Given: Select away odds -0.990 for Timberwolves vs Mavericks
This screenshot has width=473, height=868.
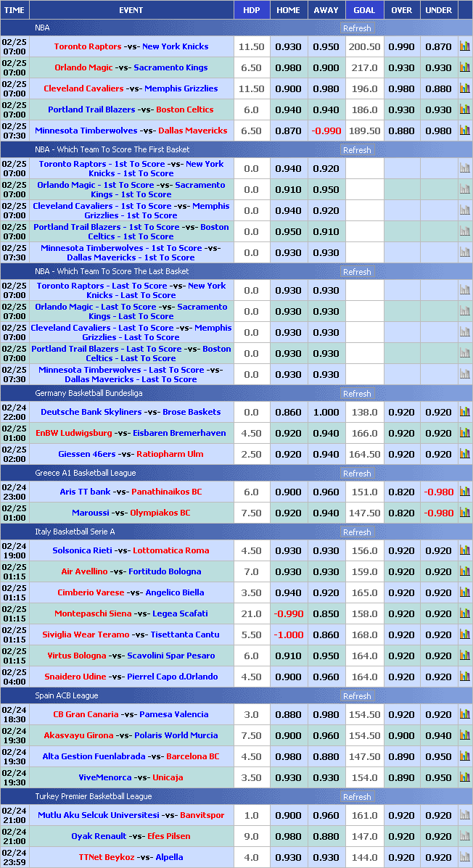Looking at the screenshot, I should pos(326,131).
